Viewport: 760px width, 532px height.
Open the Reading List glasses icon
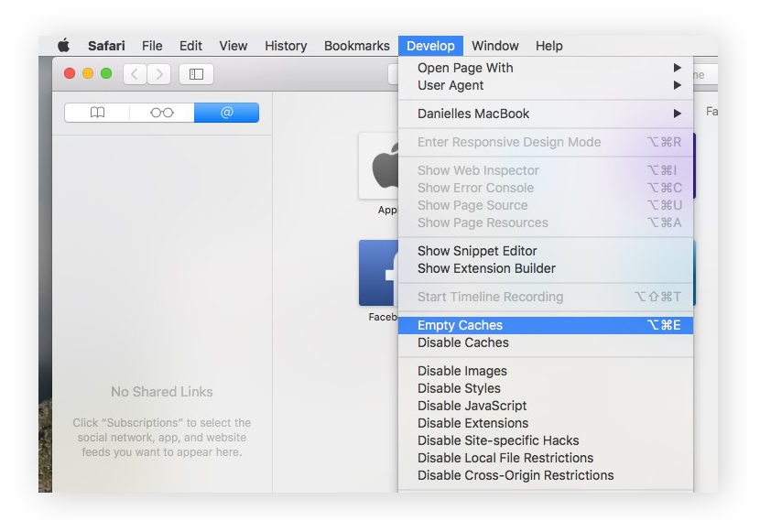[x=161, y=112]
